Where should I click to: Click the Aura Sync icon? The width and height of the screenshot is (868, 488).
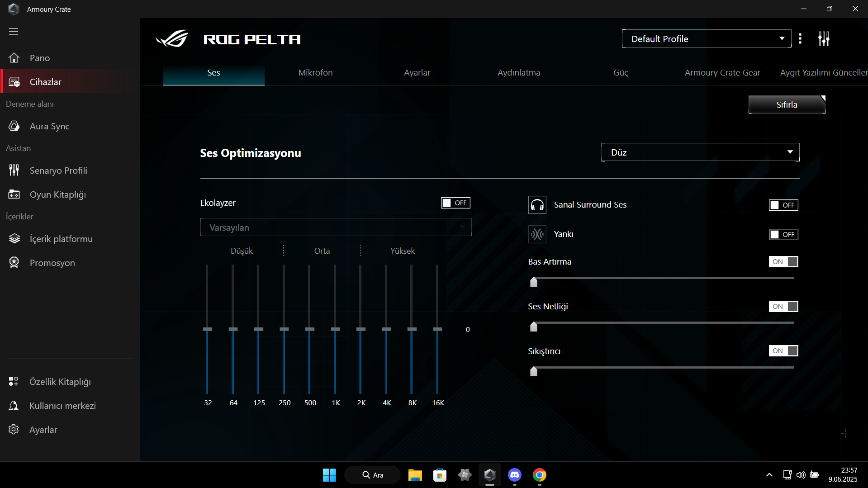click(14, 126)
